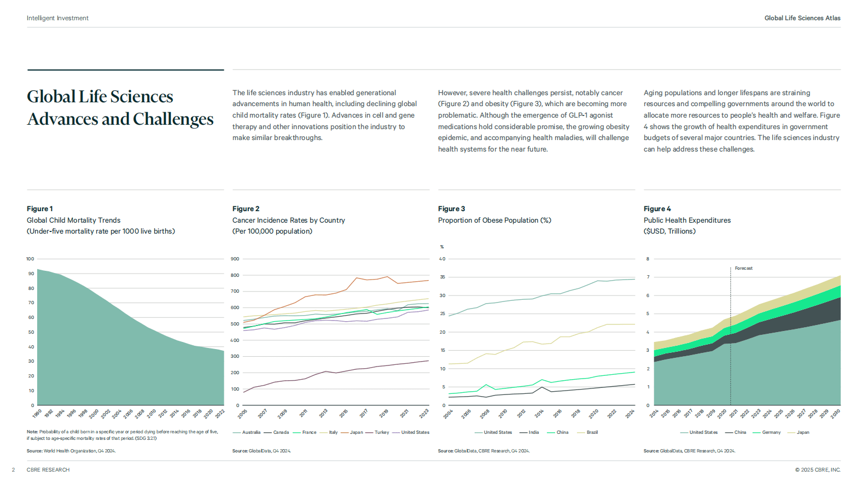Click the "Source: World Health Organization, Q4 2024." line
This screenshot has width=868, height=488.
point(71,451)
